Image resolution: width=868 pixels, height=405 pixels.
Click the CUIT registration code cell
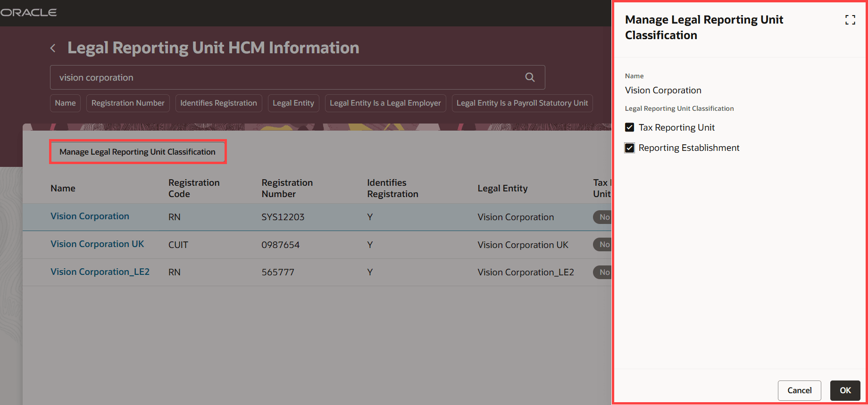[178, 245]
